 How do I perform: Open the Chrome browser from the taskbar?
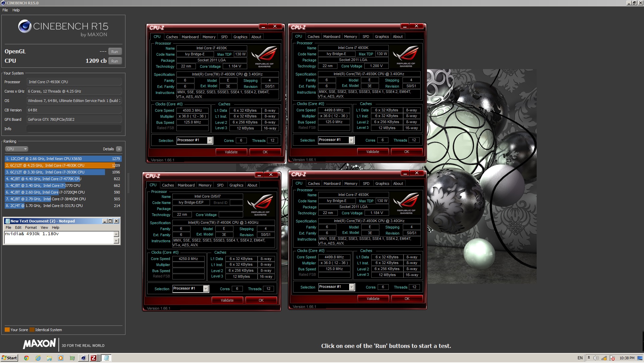tap(26, 358)
